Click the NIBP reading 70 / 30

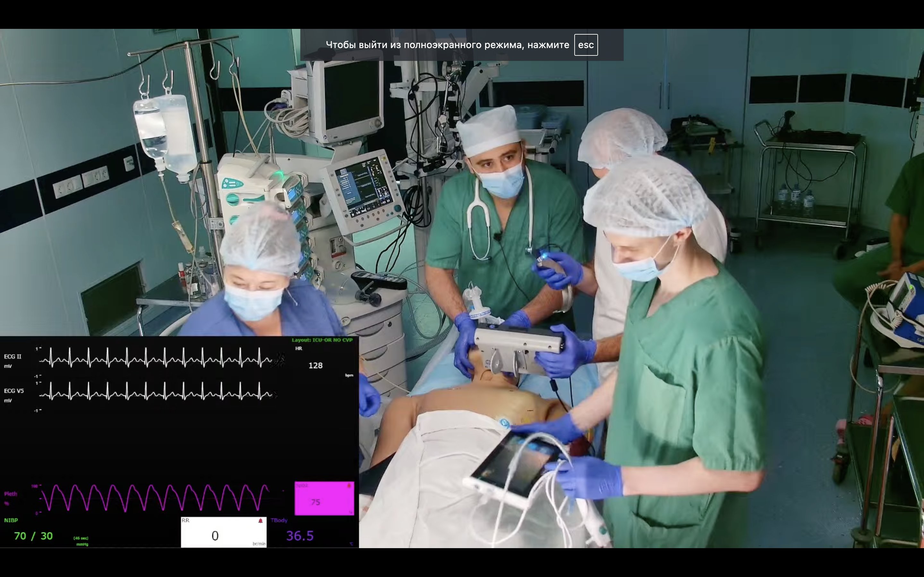click(x=33, y=536)
